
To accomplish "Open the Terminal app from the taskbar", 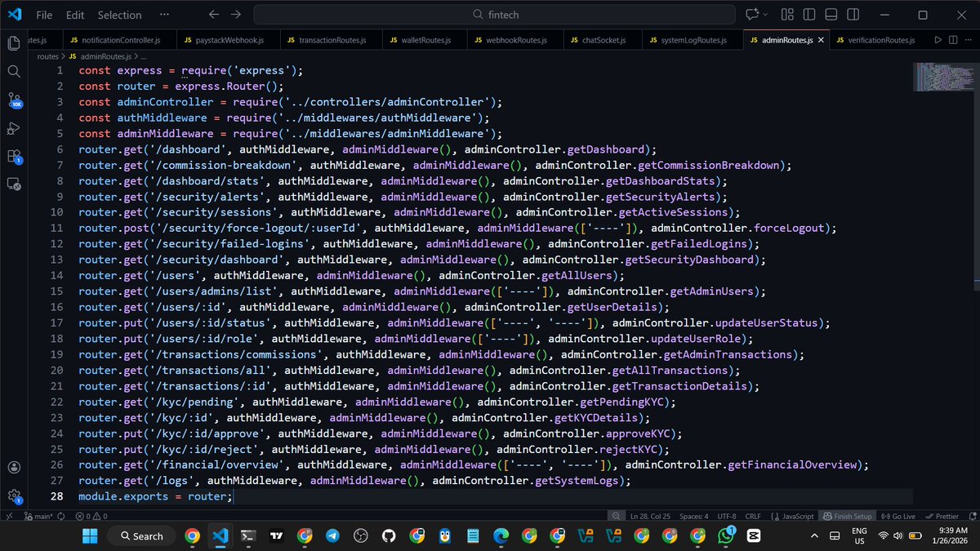I will pos(247,535).
